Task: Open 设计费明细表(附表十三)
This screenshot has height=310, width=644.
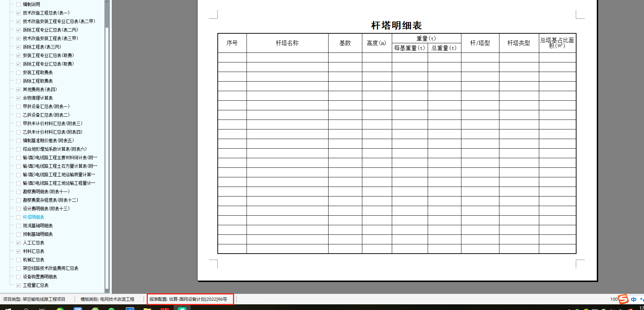Action: [46, 209]
